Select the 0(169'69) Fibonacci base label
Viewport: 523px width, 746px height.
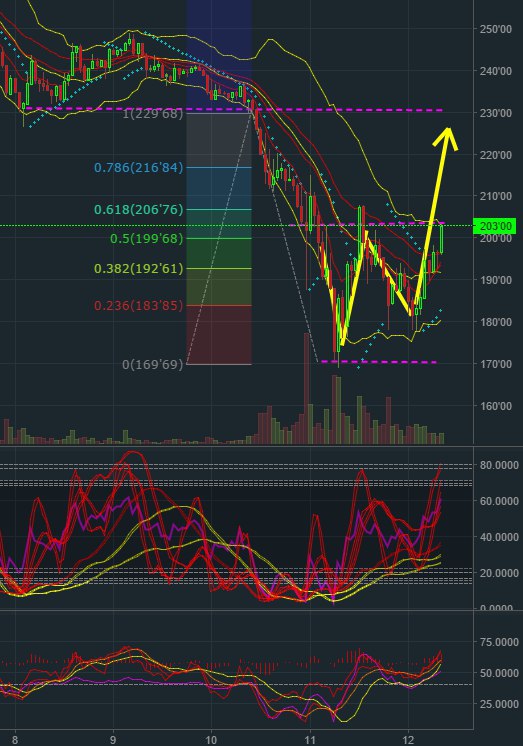click(153, 364)
